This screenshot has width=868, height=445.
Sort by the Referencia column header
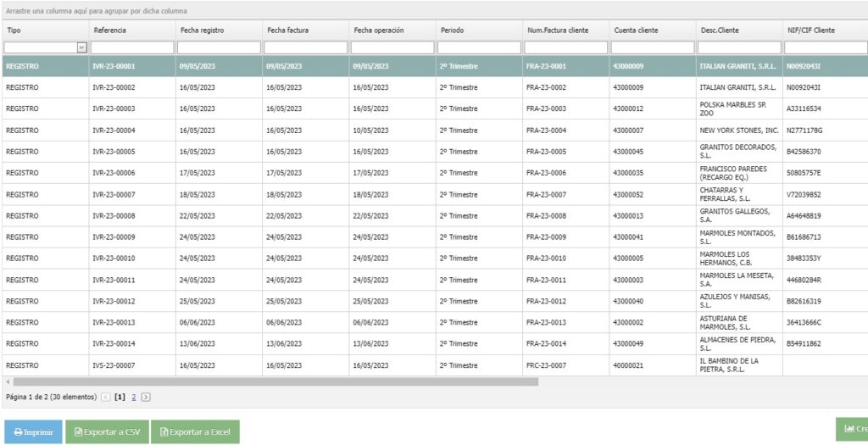[x=110, y=31]
